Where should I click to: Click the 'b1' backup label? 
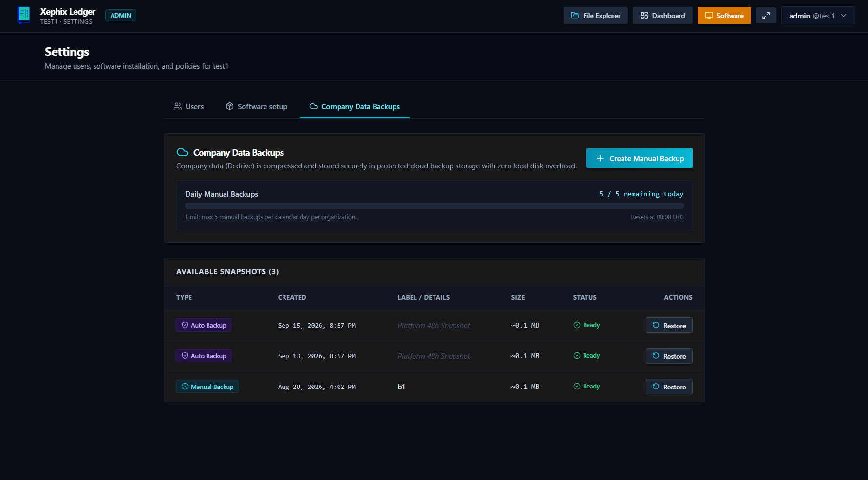pyautogui.click(x=401, y=387)
